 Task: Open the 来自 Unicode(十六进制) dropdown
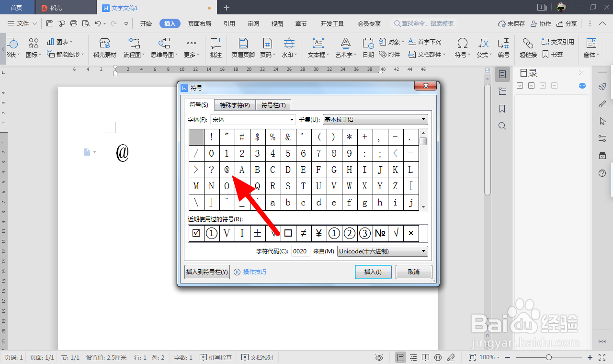click(383, 251)
